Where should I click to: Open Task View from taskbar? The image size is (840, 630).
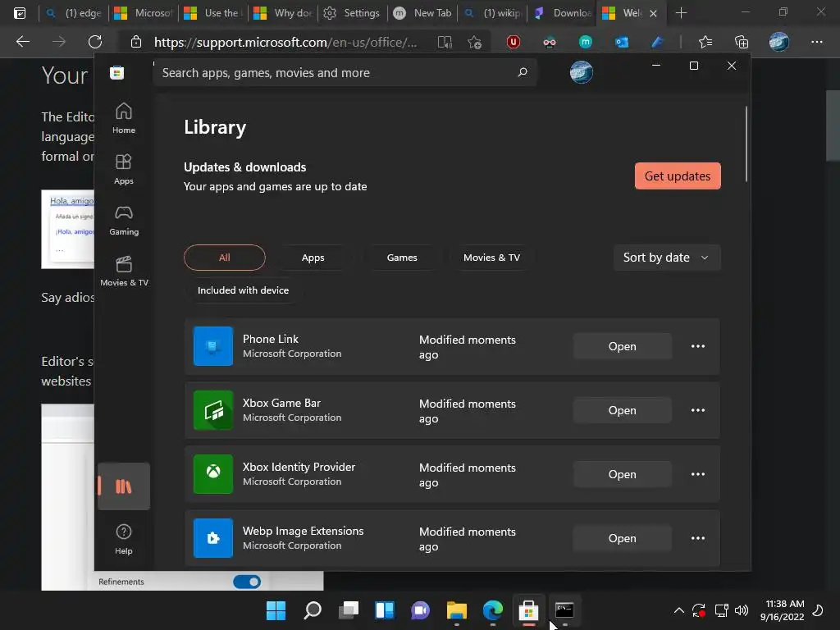(349, 610)
